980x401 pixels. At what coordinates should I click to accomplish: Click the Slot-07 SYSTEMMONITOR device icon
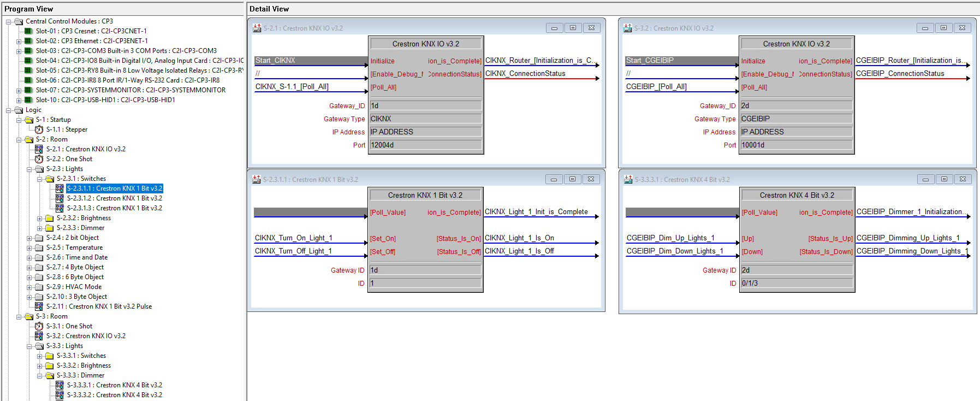coord(28,90)
